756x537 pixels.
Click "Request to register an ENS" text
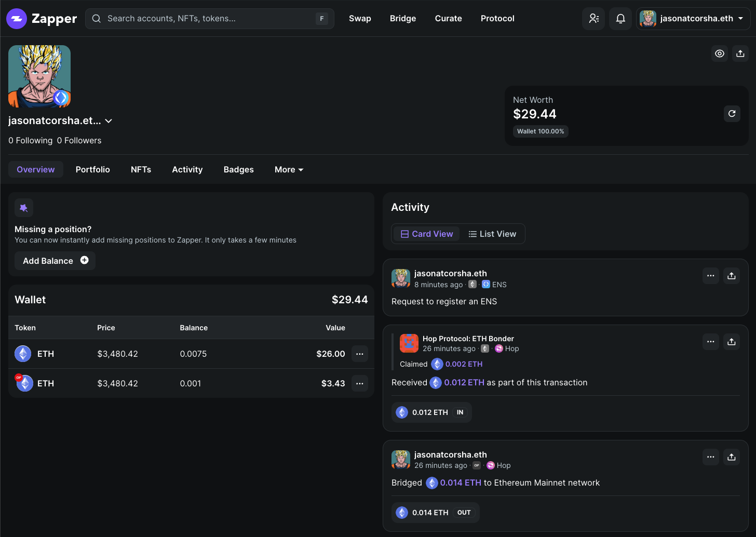click(444, 302)
